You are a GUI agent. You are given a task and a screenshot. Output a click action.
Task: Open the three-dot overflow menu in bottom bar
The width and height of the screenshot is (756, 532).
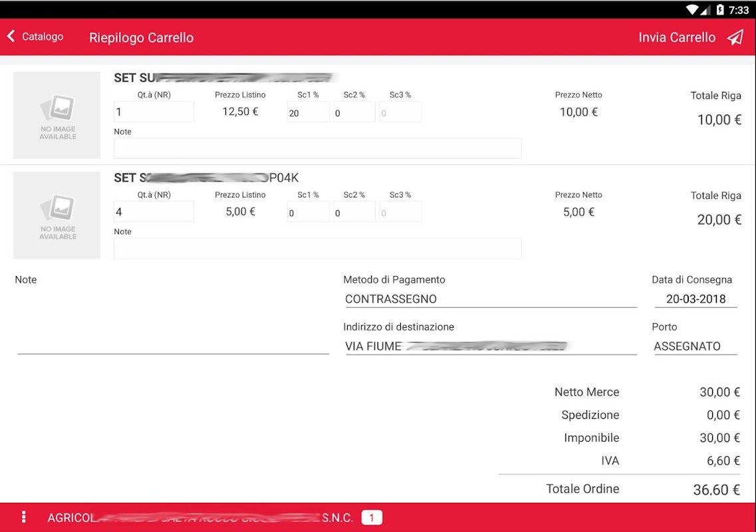(x=24, y=517)
